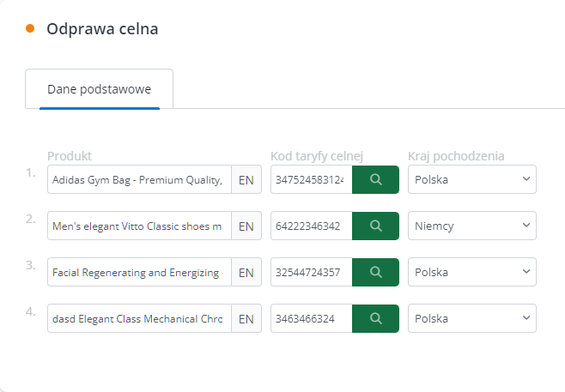Open country dropdown for product 1
Image resolution: width=565 pixels, height=392 pixels.
[x=472, y=179]
